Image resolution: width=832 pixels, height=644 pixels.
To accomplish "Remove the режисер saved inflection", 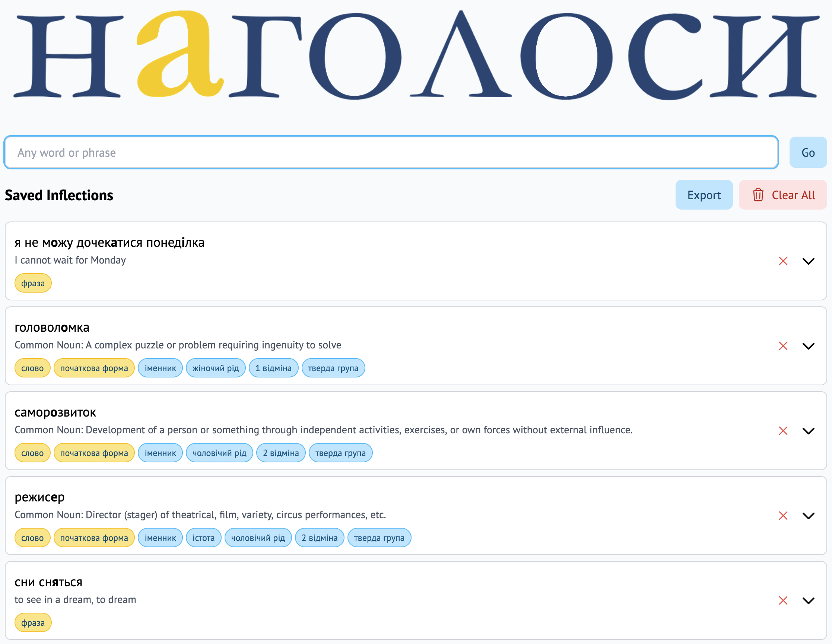I will tap(783, 516).
